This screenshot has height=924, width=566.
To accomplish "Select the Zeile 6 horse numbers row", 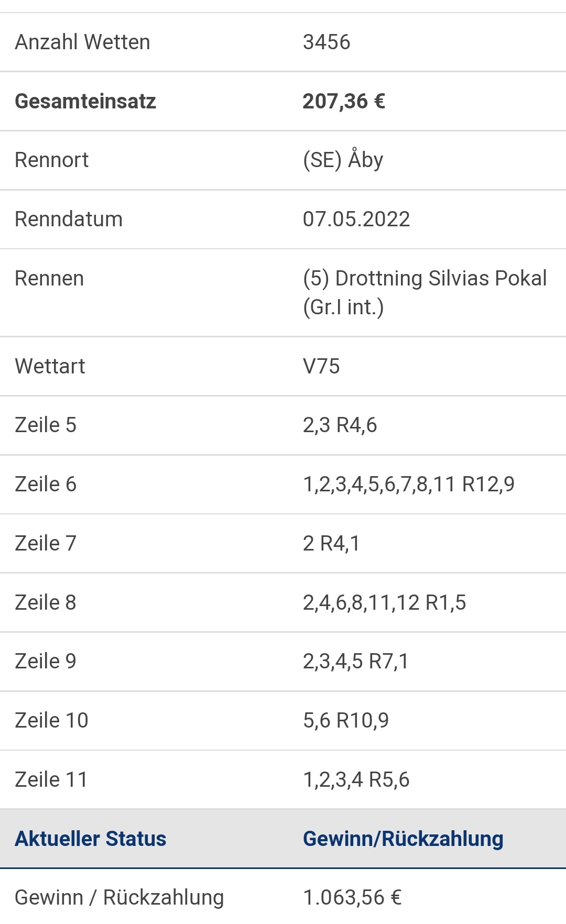I will (283, 485).
